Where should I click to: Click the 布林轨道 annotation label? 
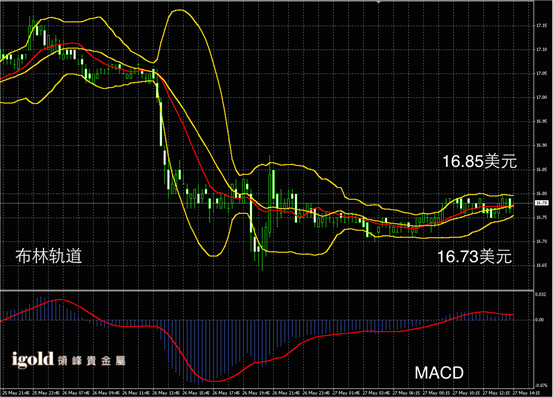pyautogui.click(x=48, y=256)
